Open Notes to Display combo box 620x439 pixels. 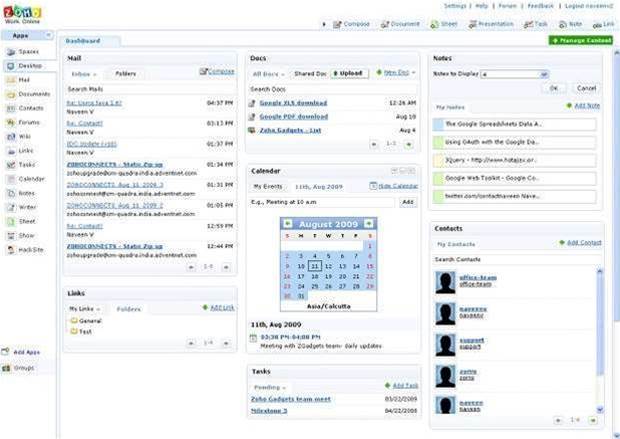tap(514, 74)
